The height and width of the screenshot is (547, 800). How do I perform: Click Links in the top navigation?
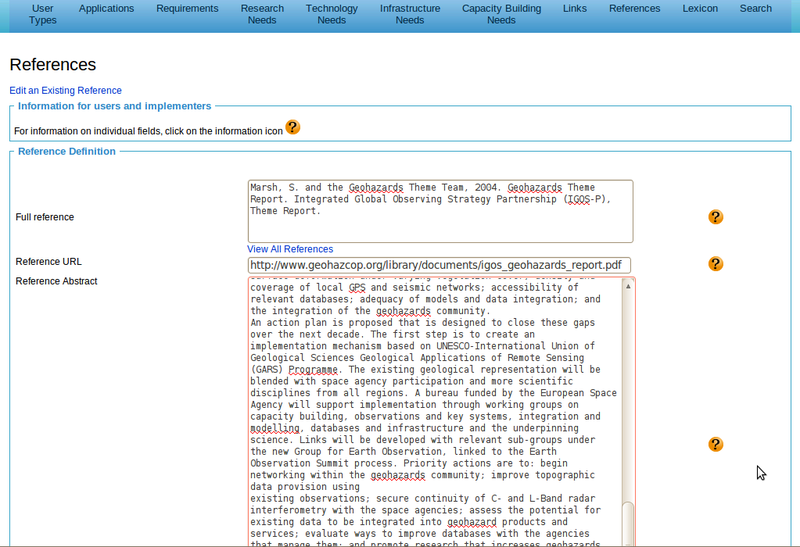point(575,9)
